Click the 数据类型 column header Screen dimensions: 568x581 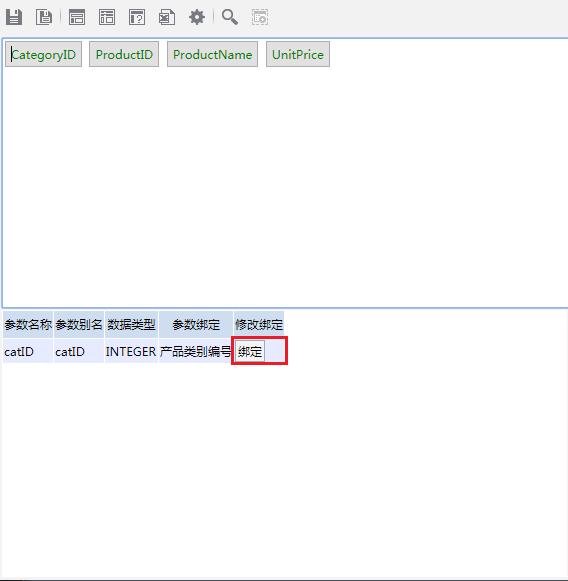click(x=131, y=325)
